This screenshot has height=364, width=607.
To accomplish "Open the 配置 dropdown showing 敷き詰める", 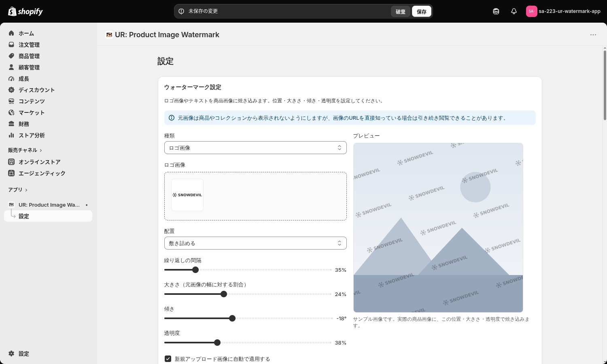I will pyautogui.click(x=255, y=243).
